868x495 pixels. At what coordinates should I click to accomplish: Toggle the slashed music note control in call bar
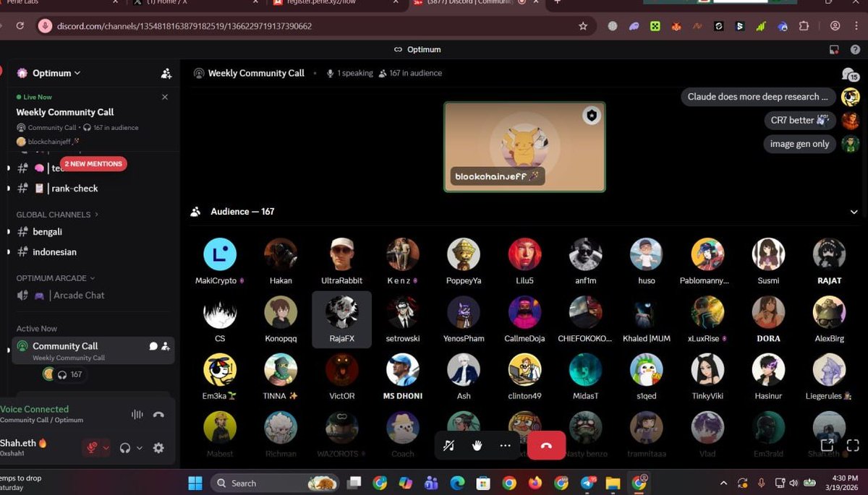(x=448, y=446)
